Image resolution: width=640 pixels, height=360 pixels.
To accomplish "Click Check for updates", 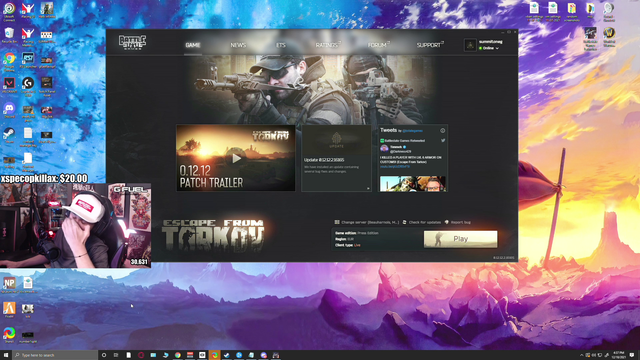I will [x=422, y=222].
